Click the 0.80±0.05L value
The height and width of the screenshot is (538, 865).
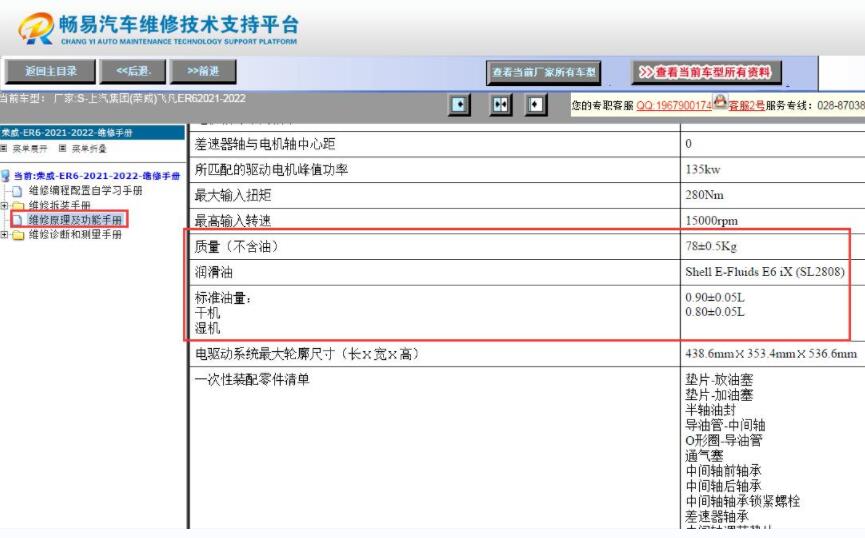tap(714, 312)
